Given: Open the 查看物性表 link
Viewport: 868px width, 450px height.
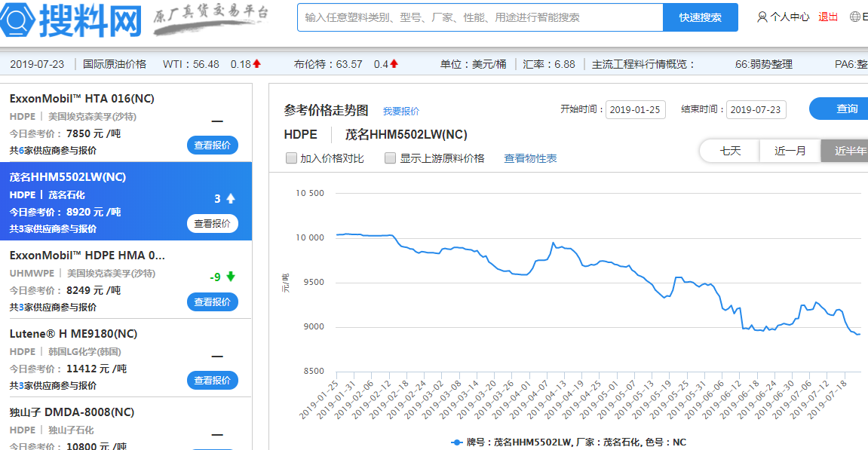Looking at the screenshot, I should click(x=530, y=158).
